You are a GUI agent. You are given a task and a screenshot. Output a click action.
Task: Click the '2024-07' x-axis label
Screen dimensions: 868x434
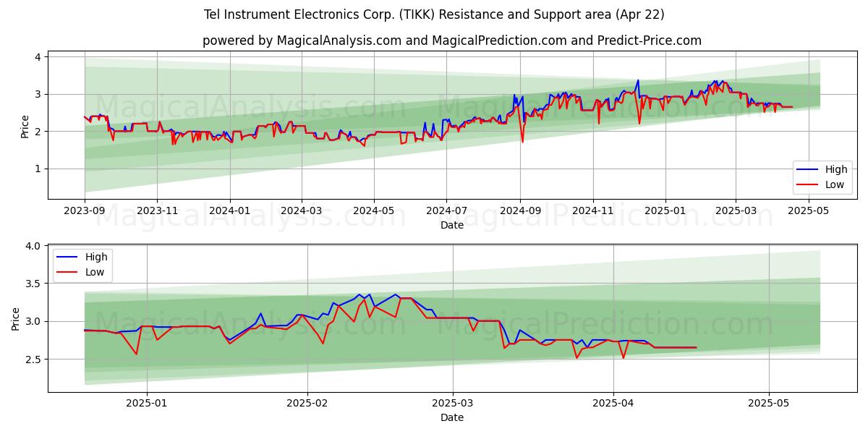click(x=446, y=211)
